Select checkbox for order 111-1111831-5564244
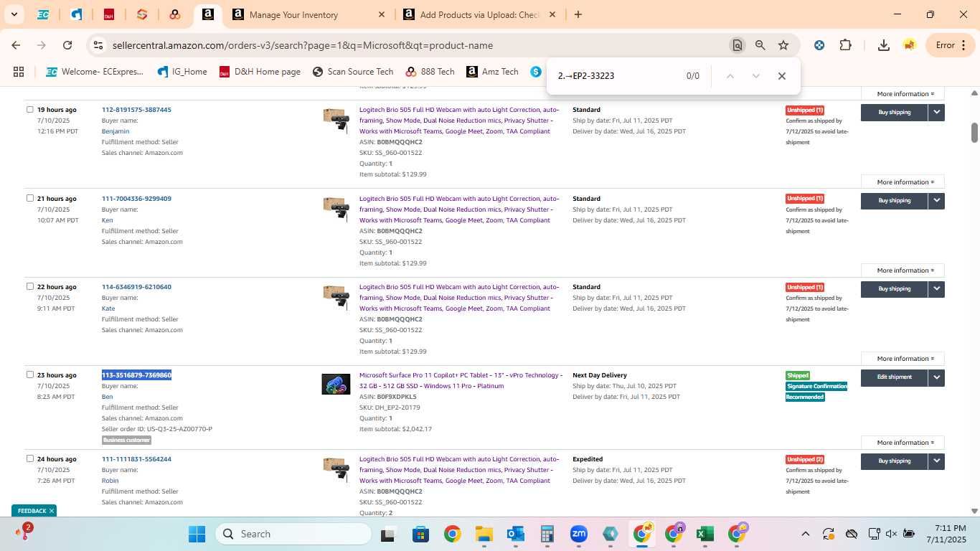This screenshot has height=551, width=980. click(x=30, y=458)
